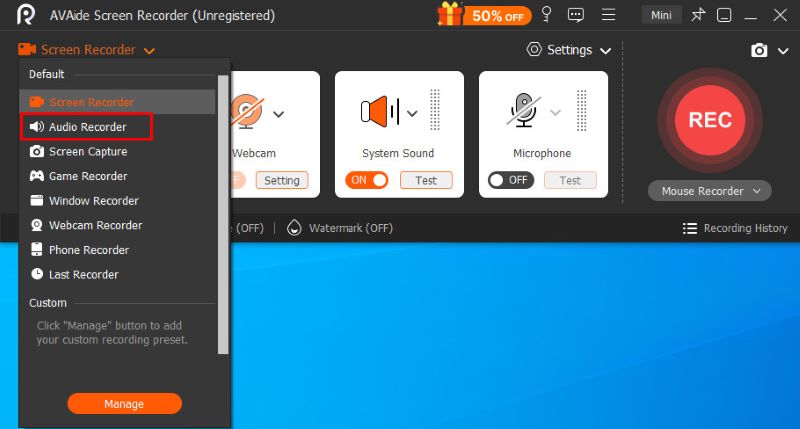The width and height of the screenshot is (800, 429).
Task: Click the Manage presets button
Action: [124, 403]
